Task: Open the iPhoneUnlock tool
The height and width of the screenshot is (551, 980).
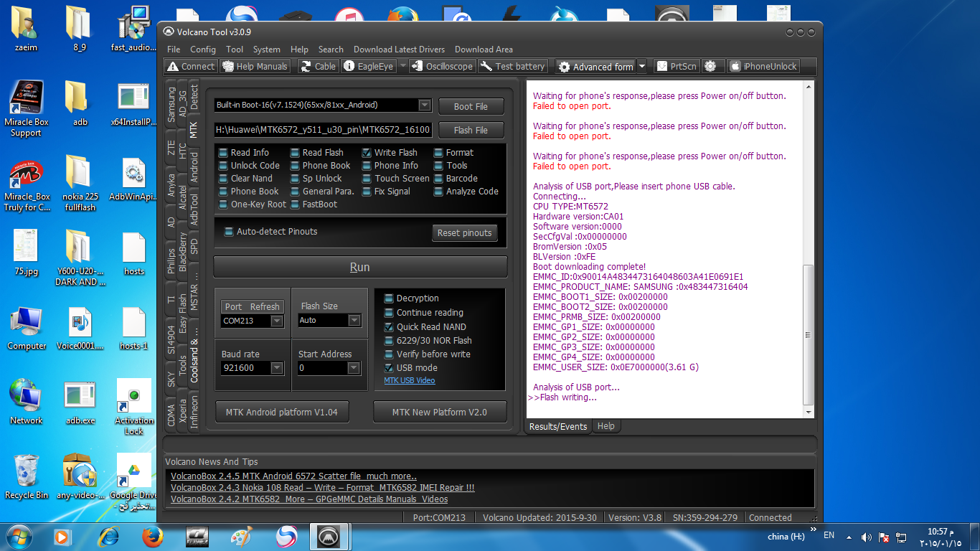Action: 763,66
